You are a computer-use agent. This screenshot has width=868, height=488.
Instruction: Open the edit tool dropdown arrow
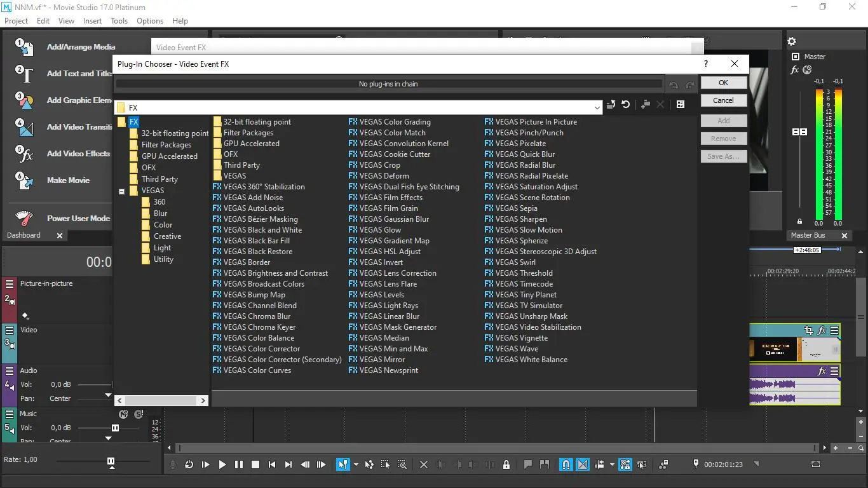tap(355, 464)
